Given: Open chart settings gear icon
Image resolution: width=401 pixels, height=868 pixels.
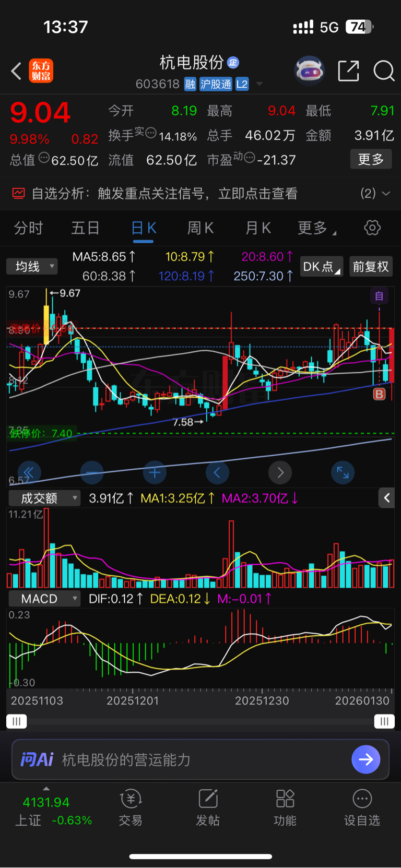Looking at the screenshot, I should click(372, 228).
